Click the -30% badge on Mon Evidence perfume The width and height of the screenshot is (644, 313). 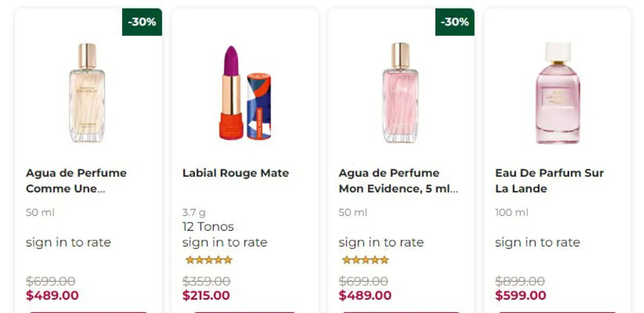pyautogui.click(x=454, y=22)
